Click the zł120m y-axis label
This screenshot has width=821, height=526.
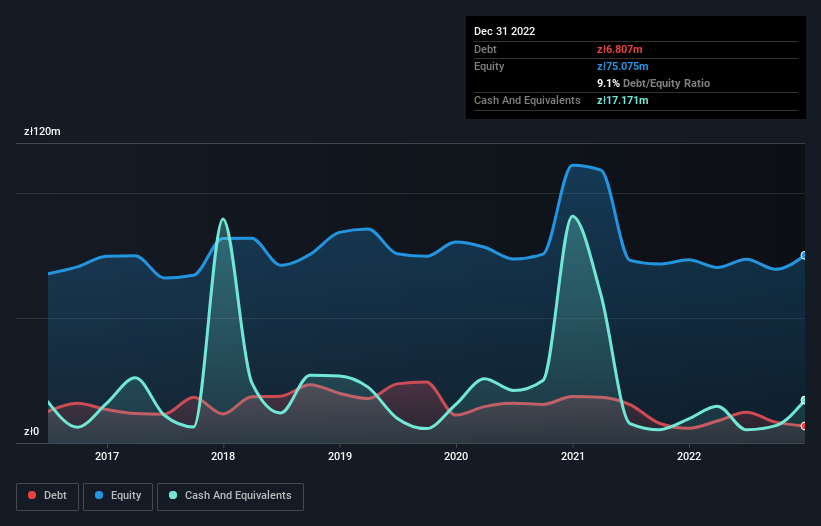[x=42, y=131]
